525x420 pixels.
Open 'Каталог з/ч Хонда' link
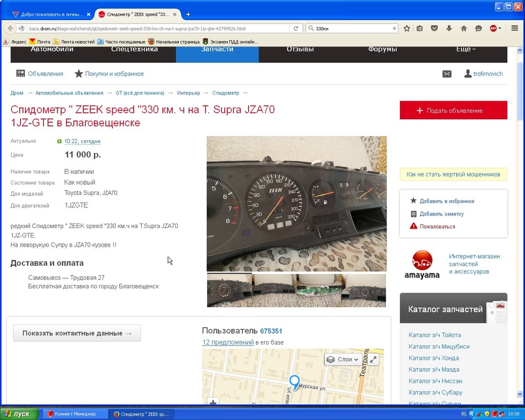(434, 358)
